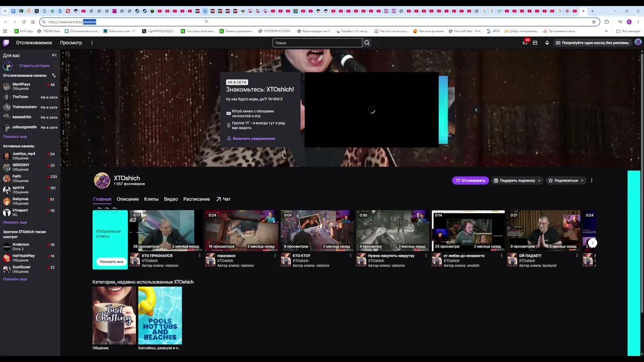This screenshot has width=644, height=362.
Task: Open the 'Just Chatting' category thumbnail
Action: pyautogui.click(x=114, y=315)
